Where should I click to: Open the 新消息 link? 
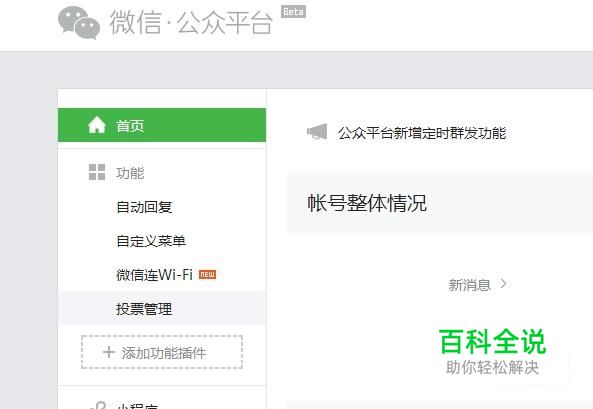(469, 285)
